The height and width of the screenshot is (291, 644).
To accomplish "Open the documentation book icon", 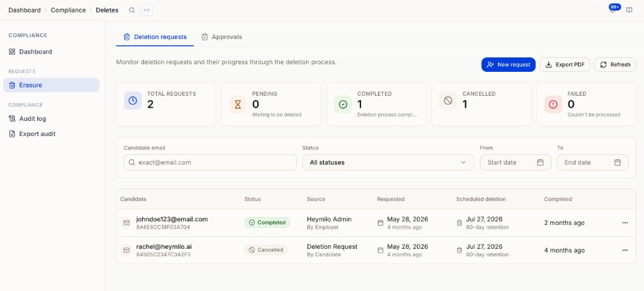I will click(x=629, y=10).
